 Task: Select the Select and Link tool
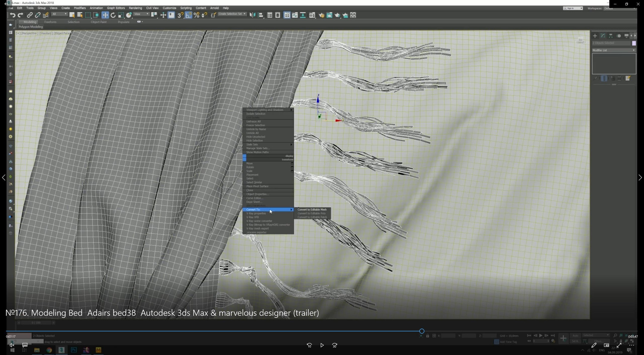pyautogui.click(x=30, y=15)
